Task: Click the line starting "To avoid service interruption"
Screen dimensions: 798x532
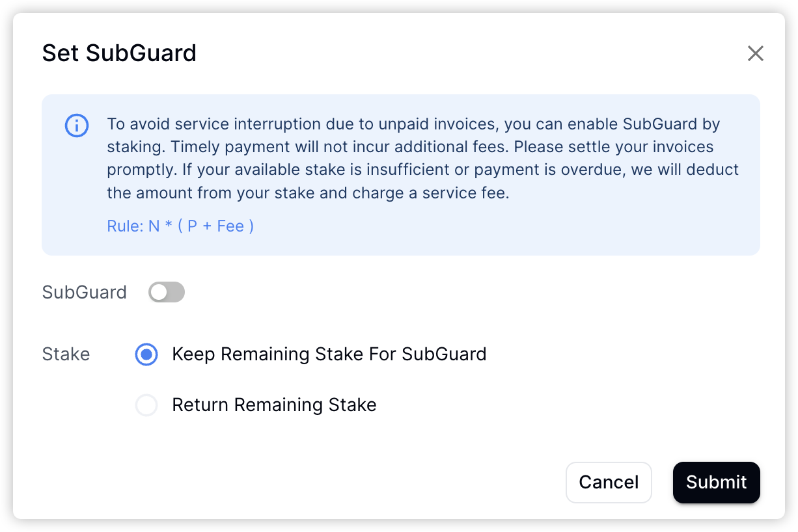Action: (x=413, y=124)
